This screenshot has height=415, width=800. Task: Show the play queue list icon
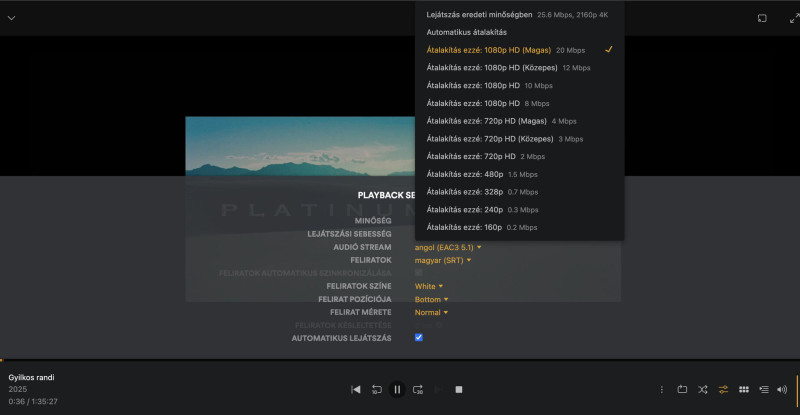point(764,389)
